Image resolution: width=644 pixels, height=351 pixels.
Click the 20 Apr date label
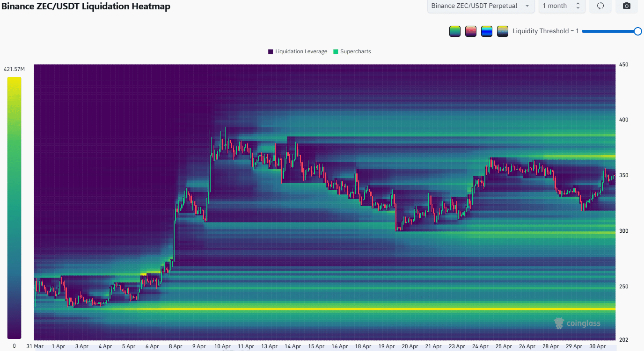pyautogui.click(x=410, y=346)
